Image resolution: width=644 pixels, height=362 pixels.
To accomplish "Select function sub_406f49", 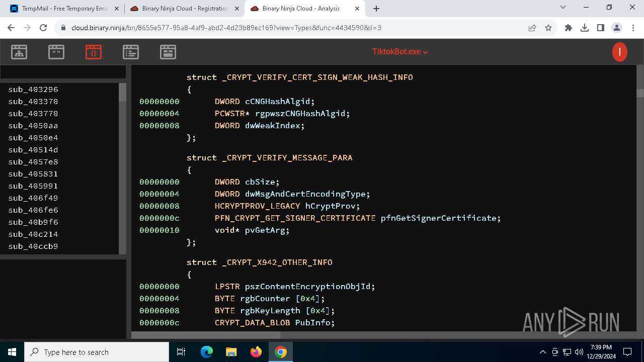I will [33, 198].
